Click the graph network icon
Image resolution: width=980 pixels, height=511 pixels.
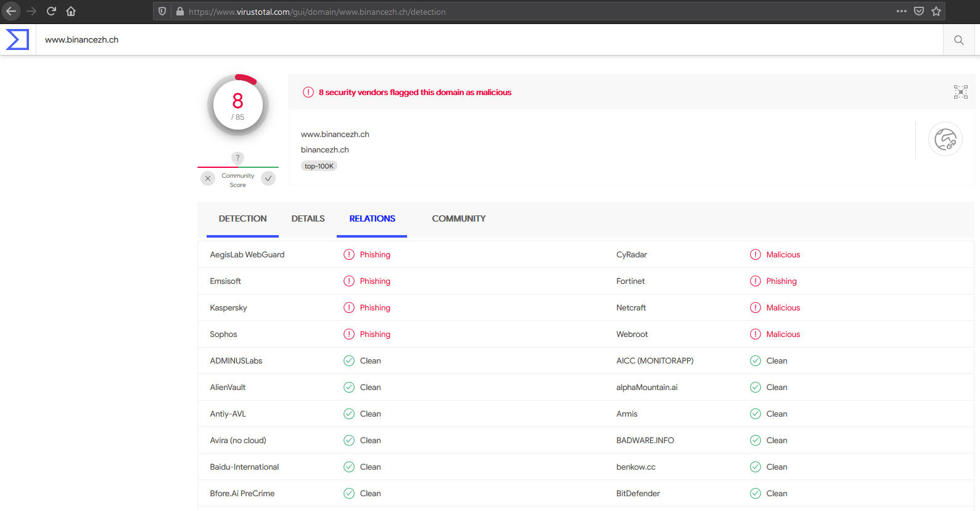tap(961, 92)
